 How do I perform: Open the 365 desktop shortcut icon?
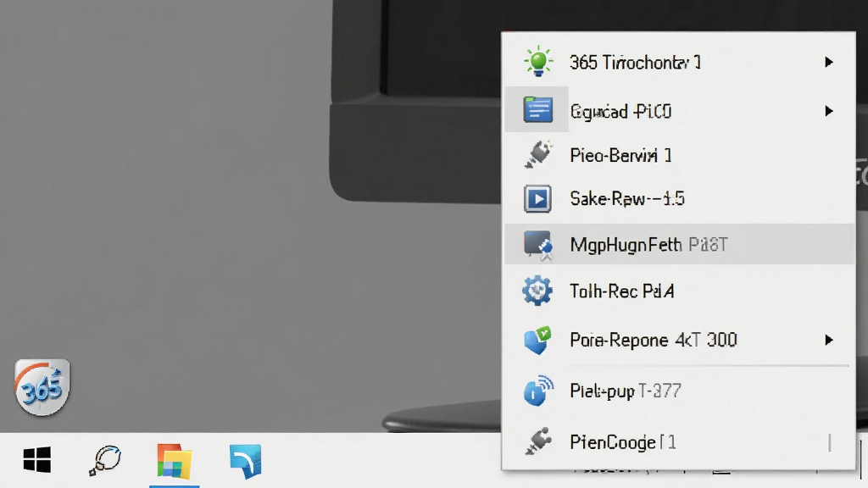(42, 387)
